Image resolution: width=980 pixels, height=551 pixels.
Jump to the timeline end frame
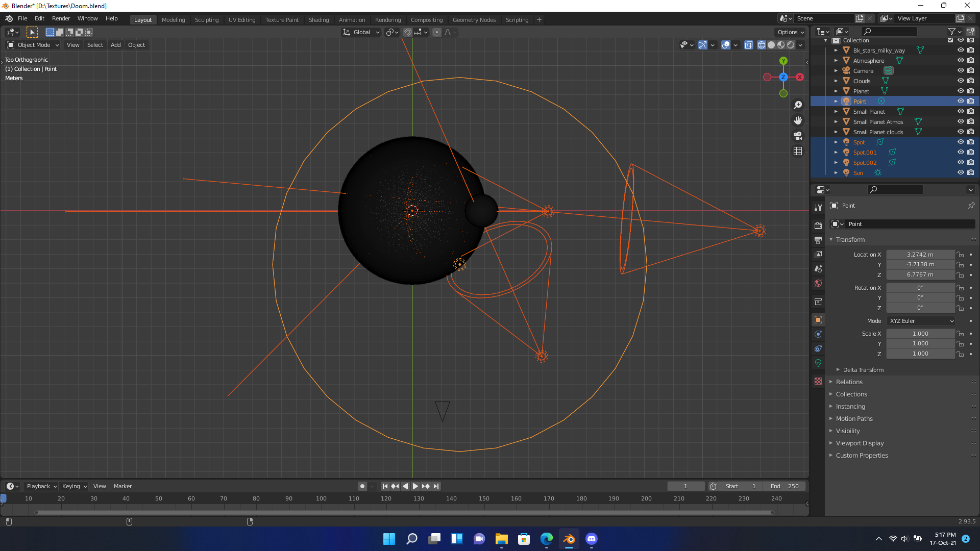436,486
